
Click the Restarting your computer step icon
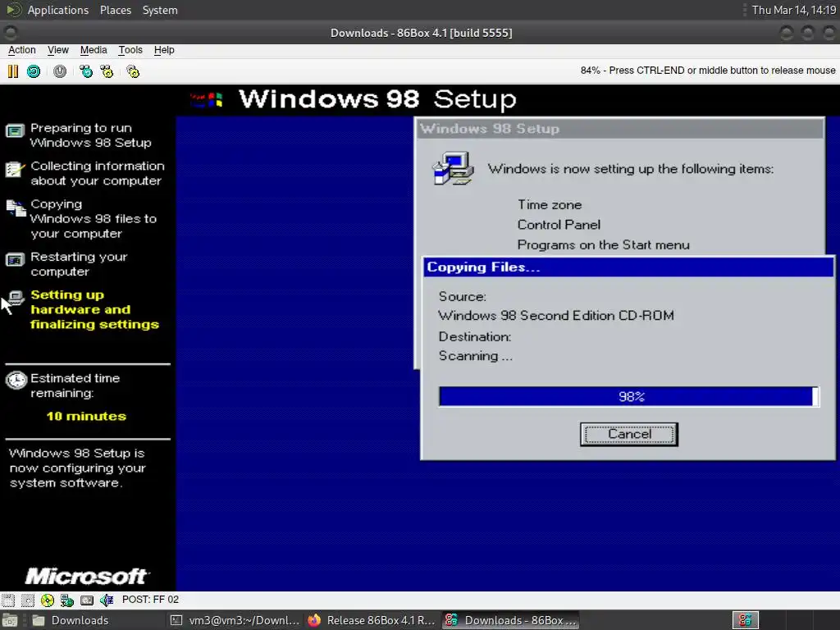point(15,260)
